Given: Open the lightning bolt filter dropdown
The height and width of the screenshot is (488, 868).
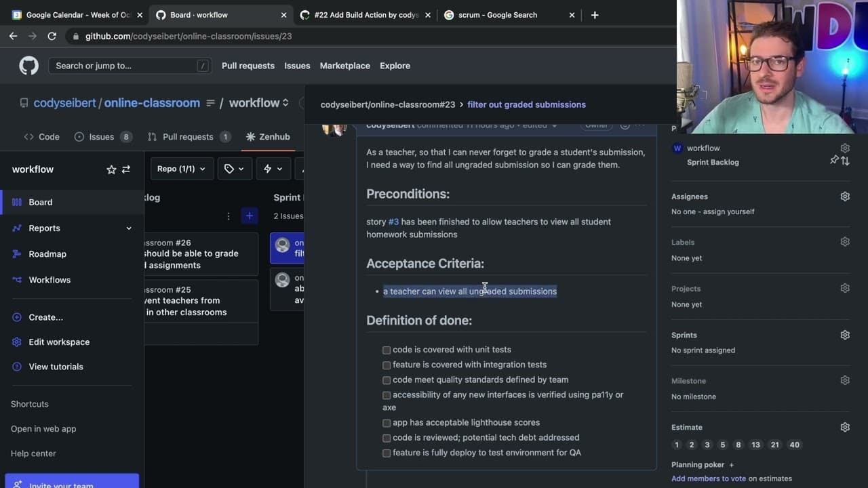Looking at the screenshot, I should click(x=273, y=169).
